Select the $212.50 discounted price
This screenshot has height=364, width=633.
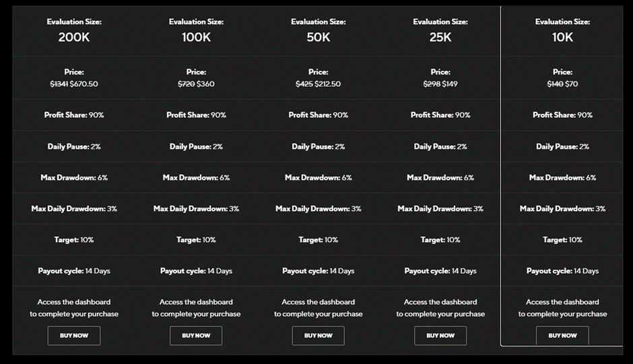(x=328, y=84)
